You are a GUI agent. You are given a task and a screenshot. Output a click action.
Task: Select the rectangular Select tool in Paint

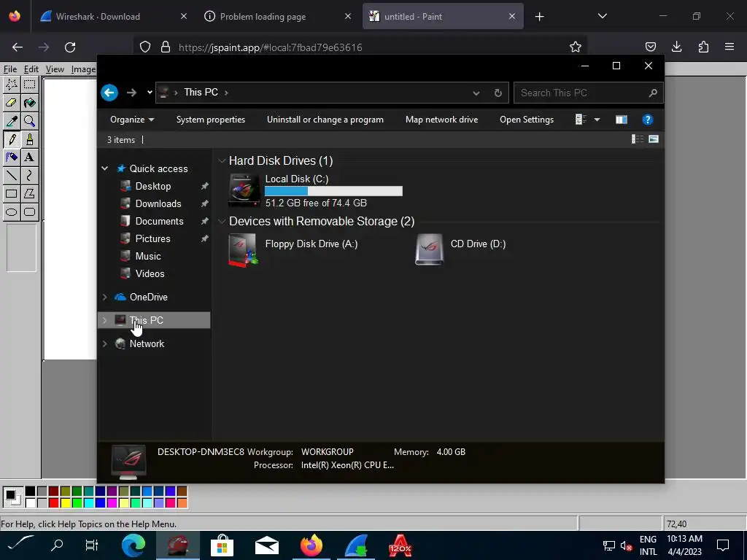coord(29,85)
